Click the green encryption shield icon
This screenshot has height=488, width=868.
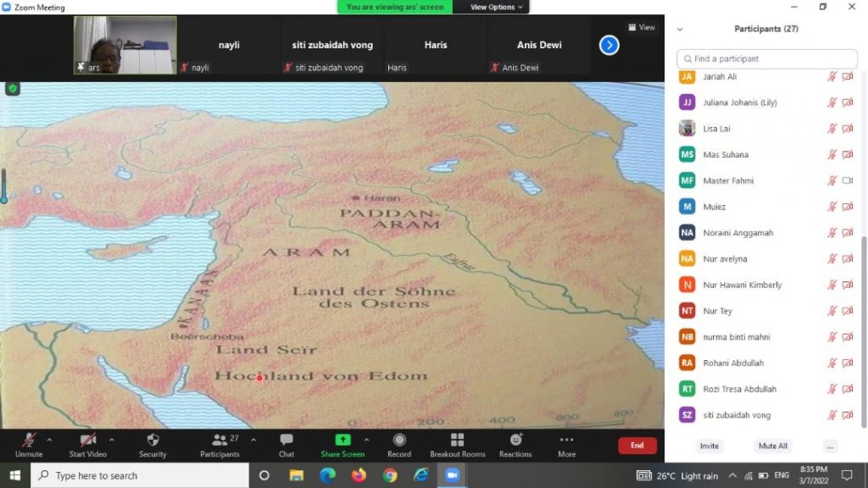[x=13, y=88]
